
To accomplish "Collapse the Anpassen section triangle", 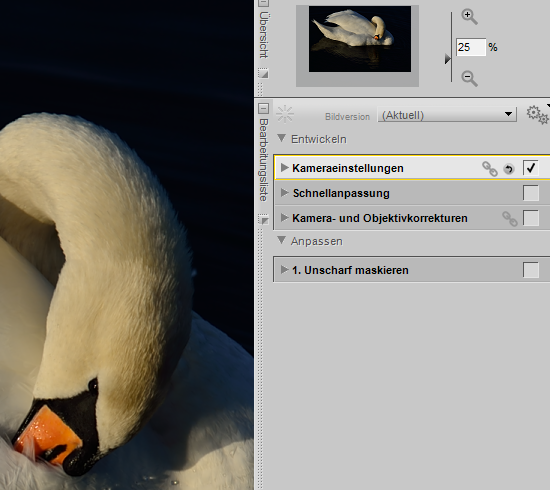I will pyautogui.click(x=281, y=240).
